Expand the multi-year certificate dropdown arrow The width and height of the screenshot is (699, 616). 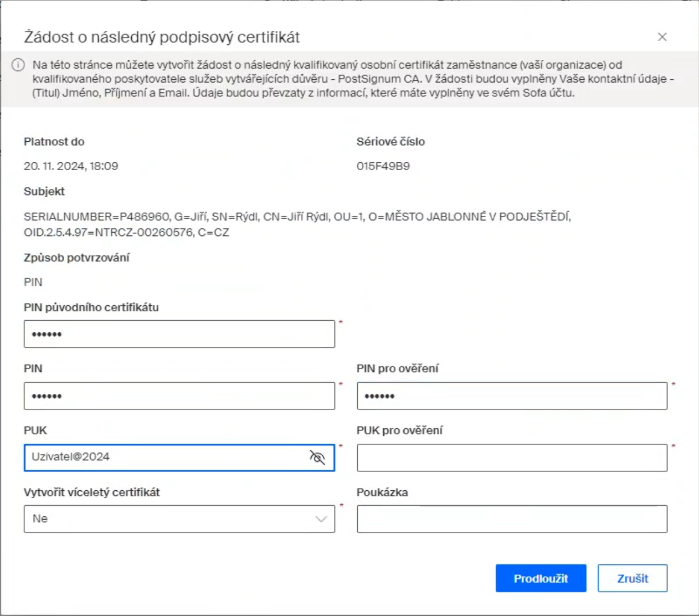tap(321, 519)
